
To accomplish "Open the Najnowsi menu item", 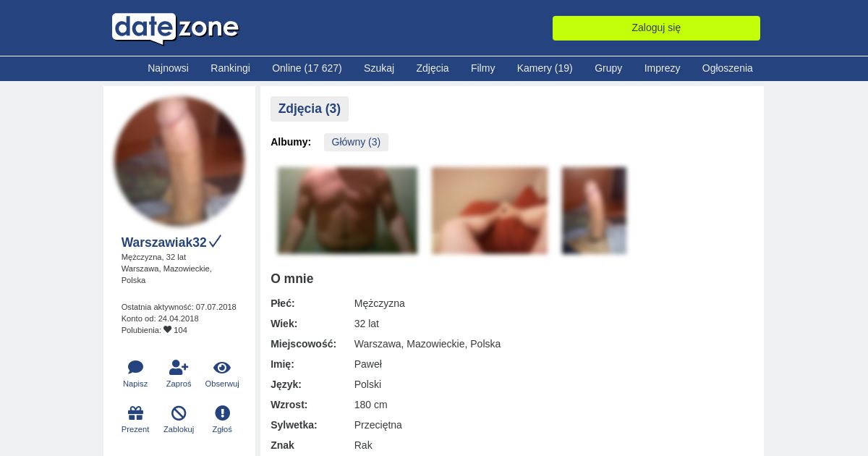I will 168,68.
